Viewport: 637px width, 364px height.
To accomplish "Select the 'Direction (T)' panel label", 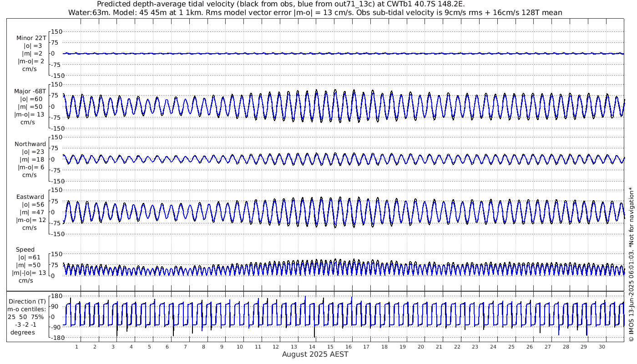I will tap(28, 301).
